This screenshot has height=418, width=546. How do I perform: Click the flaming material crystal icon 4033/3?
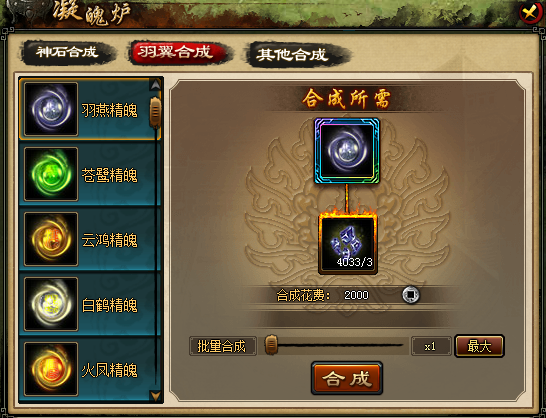coord(348,244)
